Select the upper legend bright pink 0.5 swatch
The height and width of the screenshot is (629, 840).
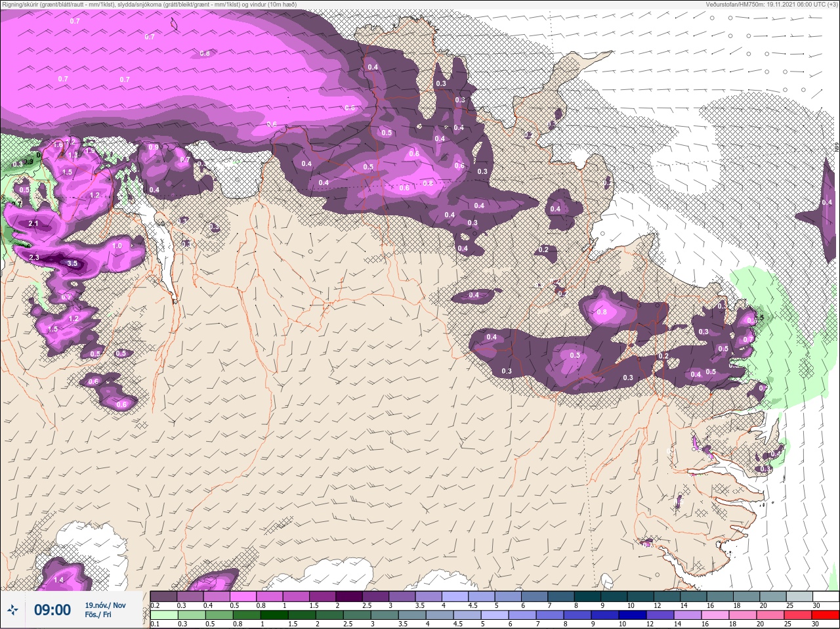242,596
